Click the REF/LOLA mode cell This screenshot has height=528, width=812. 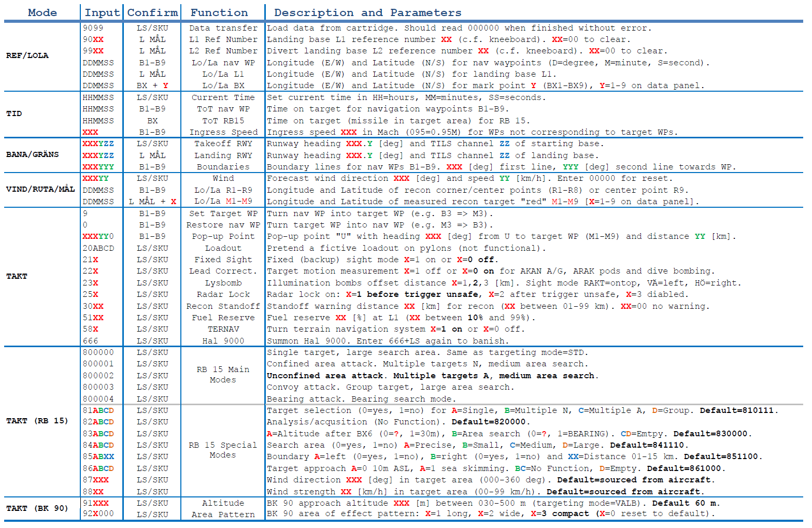pyautogui.click(x=27, y=55)
